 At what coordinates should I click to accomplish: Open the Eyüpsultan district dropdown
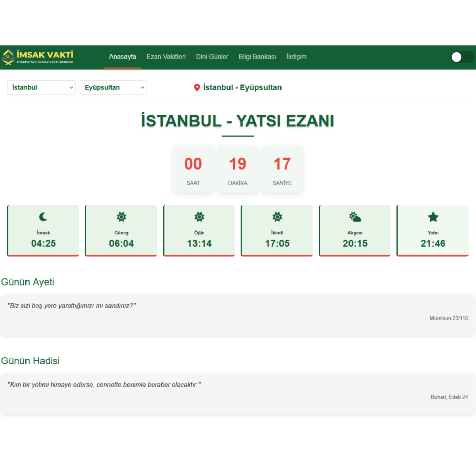click(113, 87)
